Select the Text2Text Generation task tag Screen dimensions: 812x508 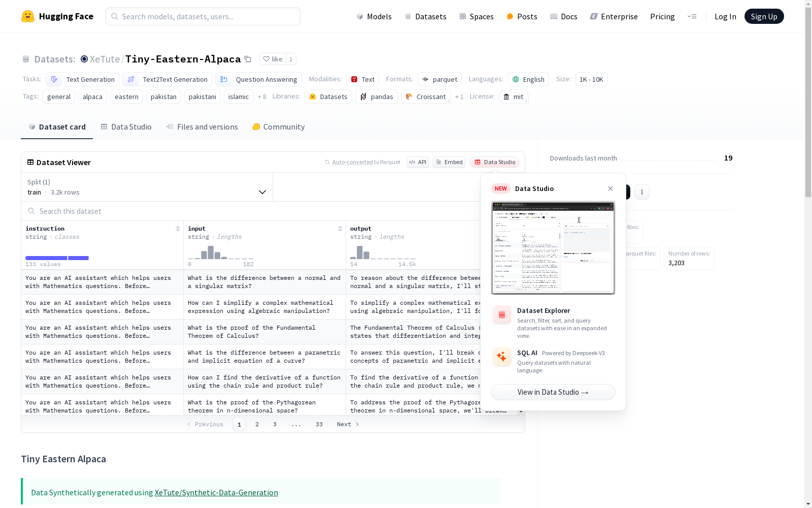coord(167,79)
